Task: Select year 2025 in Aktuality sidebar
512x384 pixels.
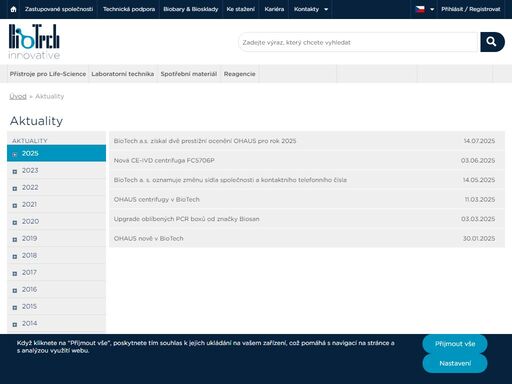Action: (56, 153)
